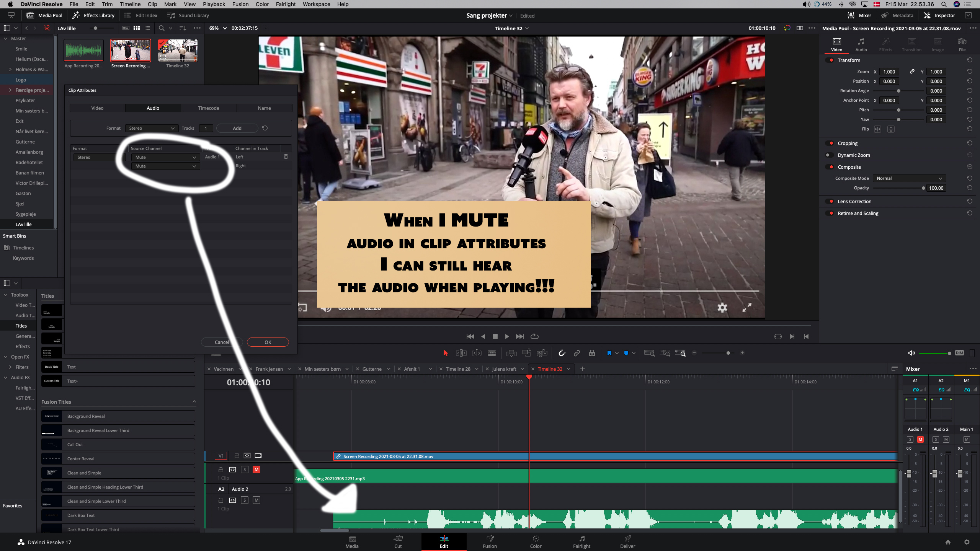The width and height of the screenshot is (980, 551).
Task: Click the Flip horizontal icon in Inspector
Action: tap(878, 129)
